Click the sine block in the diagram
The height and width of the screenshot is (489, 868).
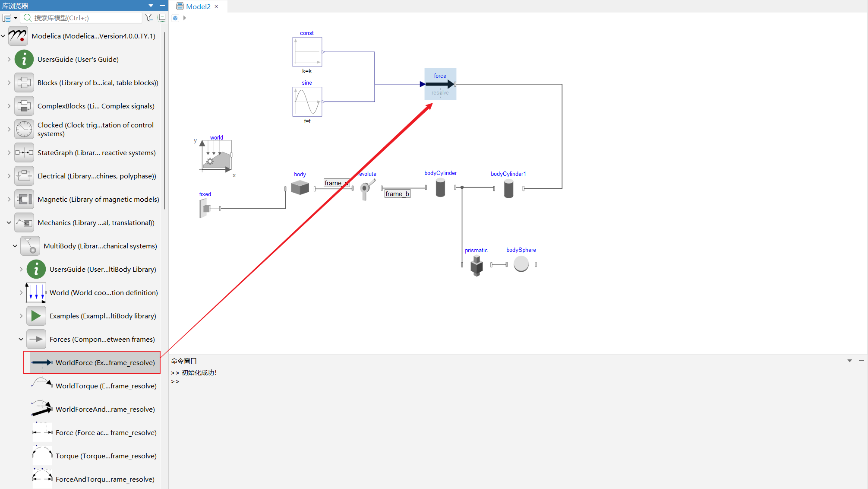(x=307, y=102)
